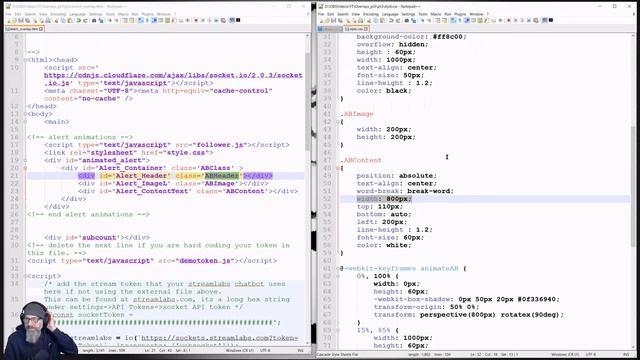Viewport: 640px width, 360px height.
Task: Open Search menu in left Notepad++ window
Action: point(31,14)
